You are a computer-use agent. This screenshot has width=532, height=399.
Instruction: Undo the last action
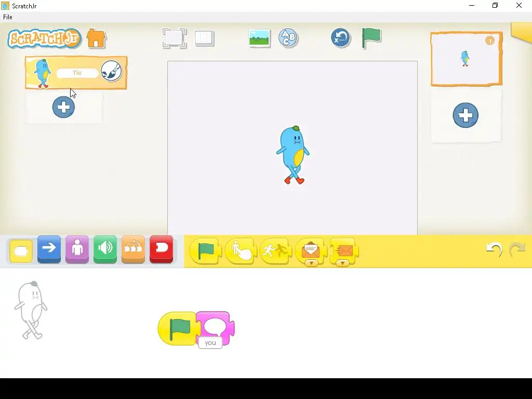click(494, 250)
